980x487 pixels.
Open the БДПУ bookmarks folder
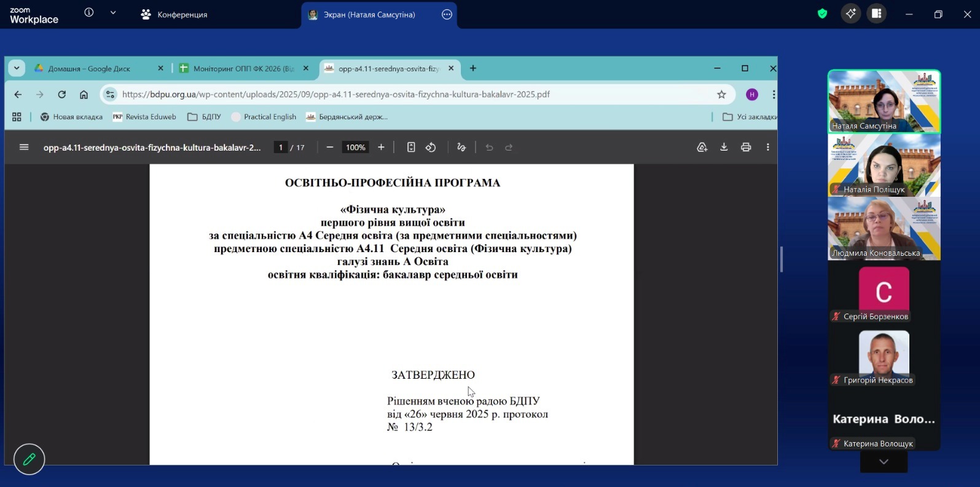coord(205,117)
